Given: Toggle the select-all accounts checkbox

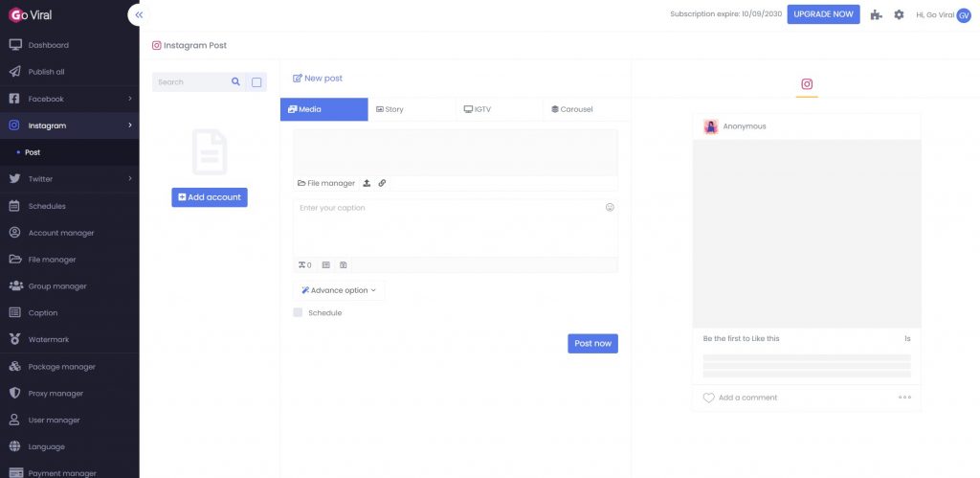Looking at the screenshot, I should point(256,82).
